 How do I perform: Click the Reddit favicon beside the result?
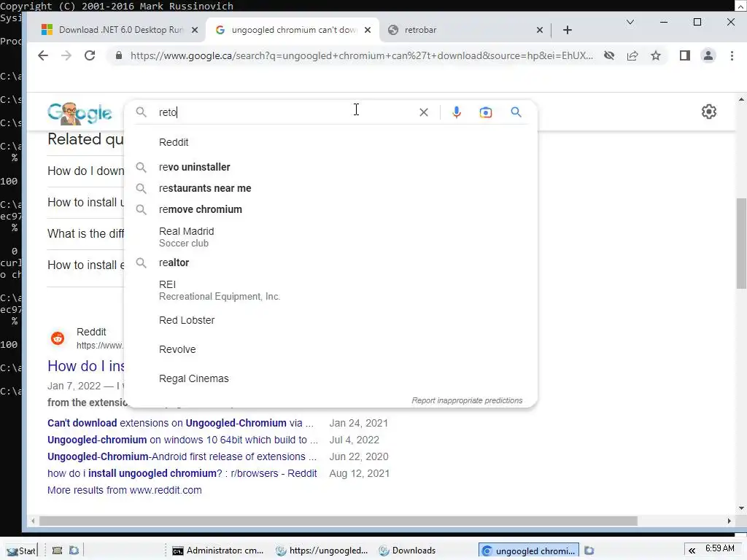click(x=58, y=338)
